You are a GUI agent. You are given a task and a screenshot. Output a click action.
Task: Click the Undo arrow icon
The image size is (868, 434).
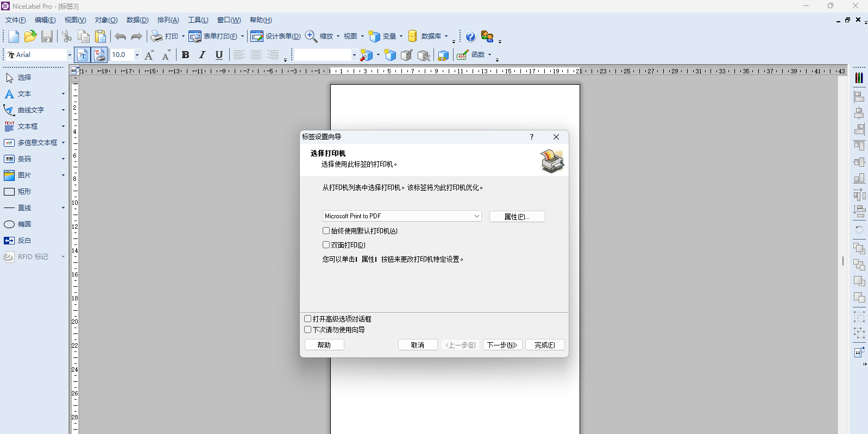coord(120,36)
